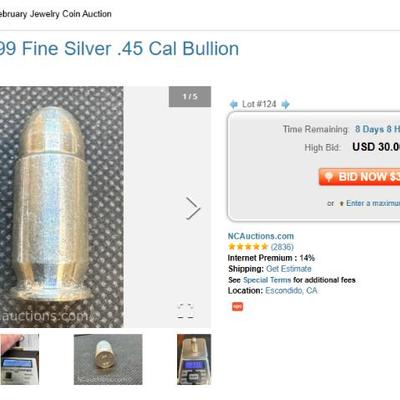Open the Special Terms link
Viewport: 400px width, 400px height.
267,280
